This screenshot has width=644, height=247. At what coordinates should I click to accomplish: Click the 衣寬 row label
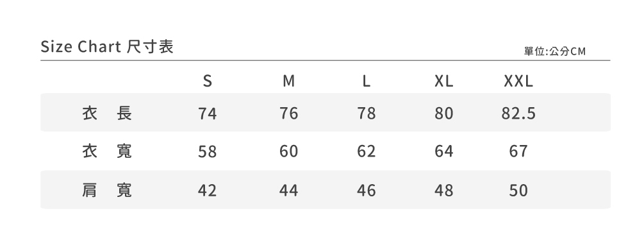[107, 151]
